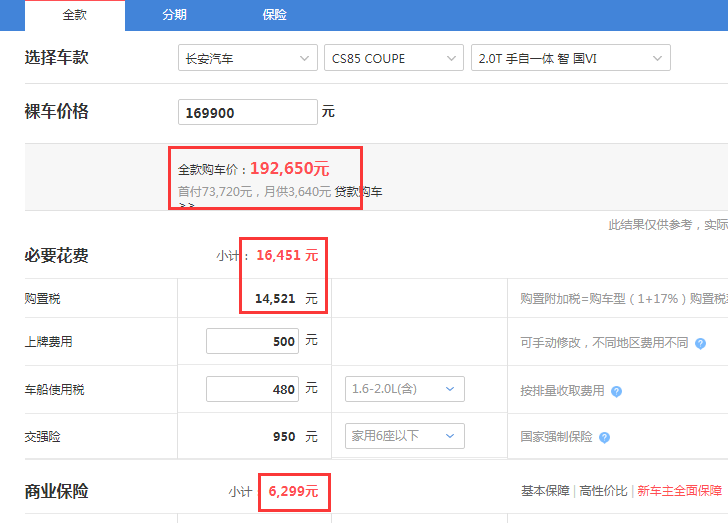The image size is (728, 523).
Task: Open the 保险 tab
Action: pyautogui.click(x=274, y=15)
